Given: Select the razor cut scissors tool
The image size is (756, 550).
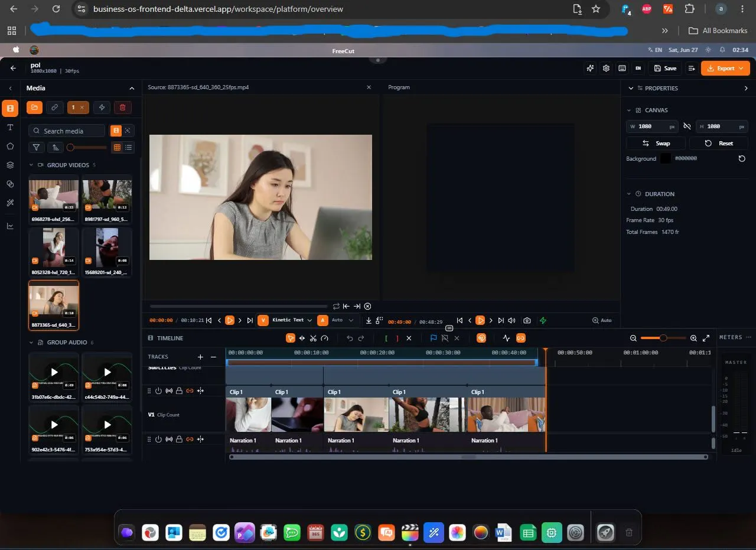Looking at the screenshot, I should (313, 338).
